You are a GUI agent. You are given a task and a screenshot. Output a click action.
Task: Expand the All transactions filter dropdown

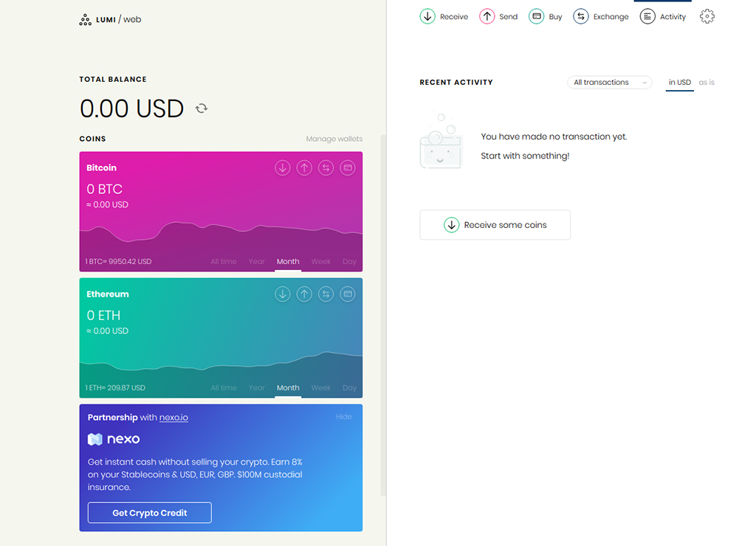point(609,83)
